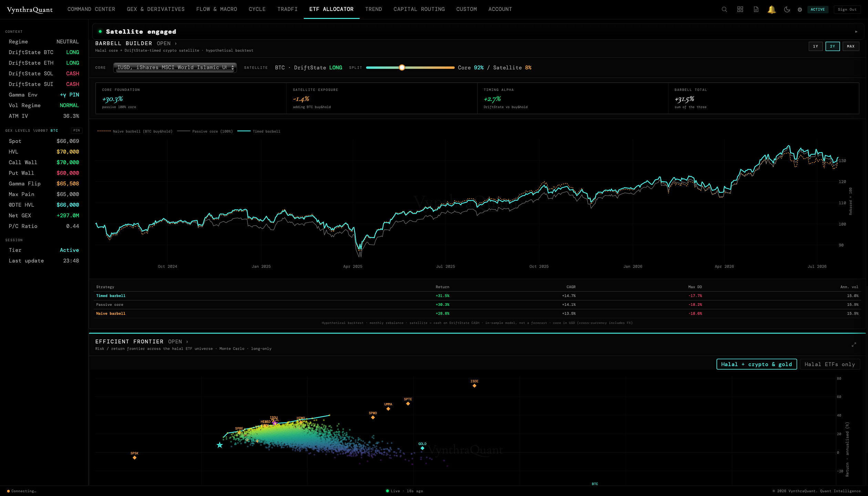This screenshot has height=496, width=868.
Task: Switch chart range to MAX
Action: coord(851,46)
